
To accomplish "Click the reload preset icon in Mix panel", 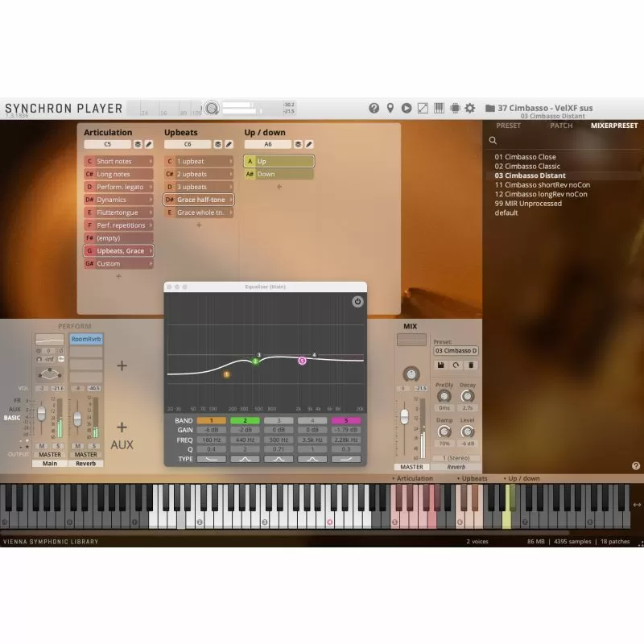I will pos(456,365).
